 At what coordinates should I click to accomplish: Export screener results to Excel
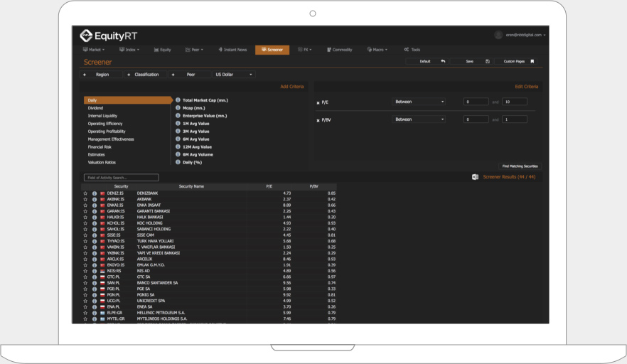[475, 177]
